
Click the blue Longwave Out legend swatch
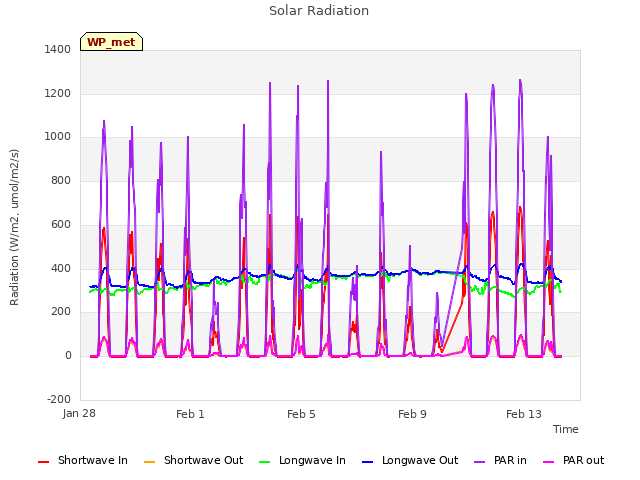pos(367,462)
